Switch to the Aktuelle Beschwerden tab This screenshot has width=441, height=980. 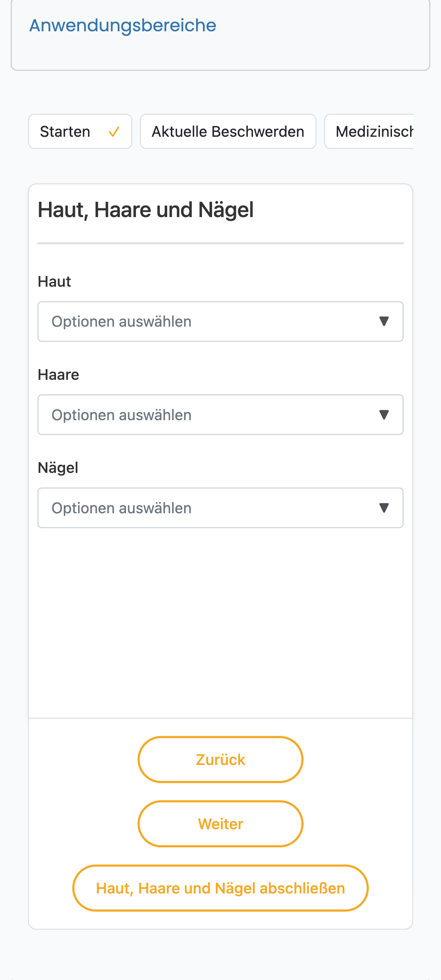(228, 131)
